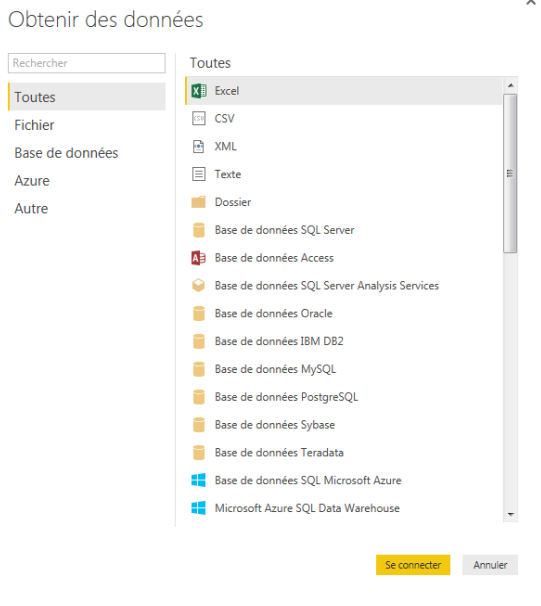This screenshot has height=606, width=541.
Task: Choose the XML entry text
Action: pyautogui.click(x=226, y=146)
